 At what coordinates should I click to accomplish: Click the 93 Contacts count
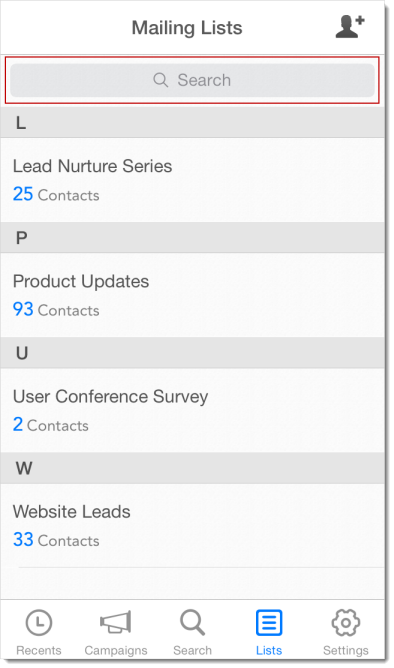click(56, 310)
